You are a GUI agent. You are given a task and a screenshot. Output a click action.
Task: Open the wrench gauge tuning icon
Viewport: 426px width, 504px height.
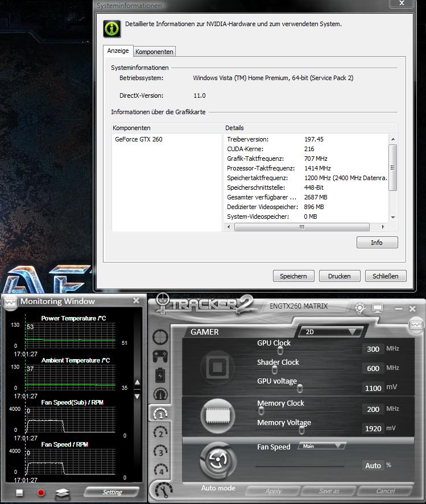(x=163, y=490)
